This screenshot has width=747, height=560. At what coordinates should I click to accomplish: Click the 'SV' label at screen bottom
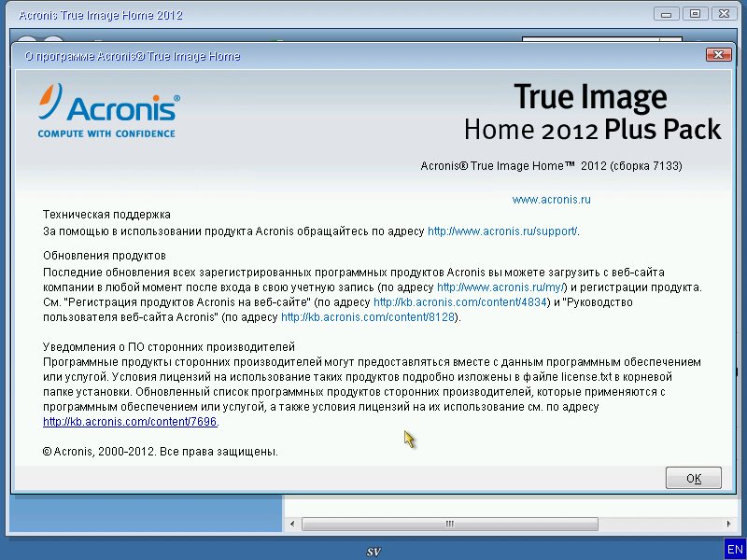[x=373, y=552]
